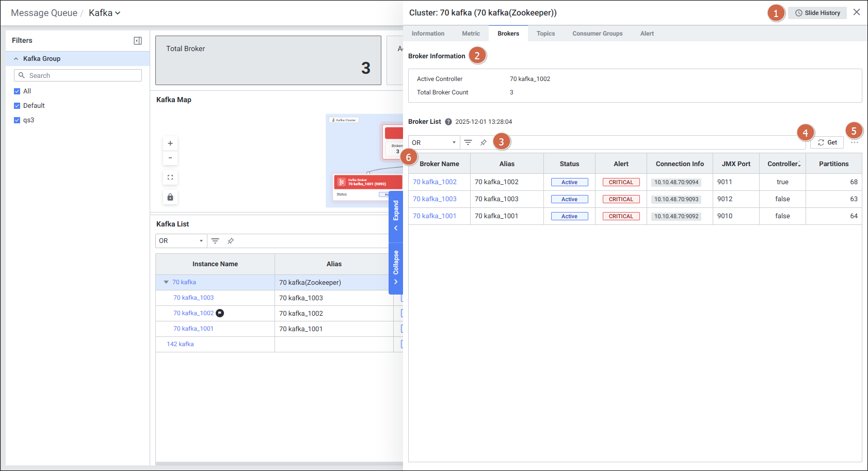Pin the Broker List filter bar

click(x=484, y=142)
